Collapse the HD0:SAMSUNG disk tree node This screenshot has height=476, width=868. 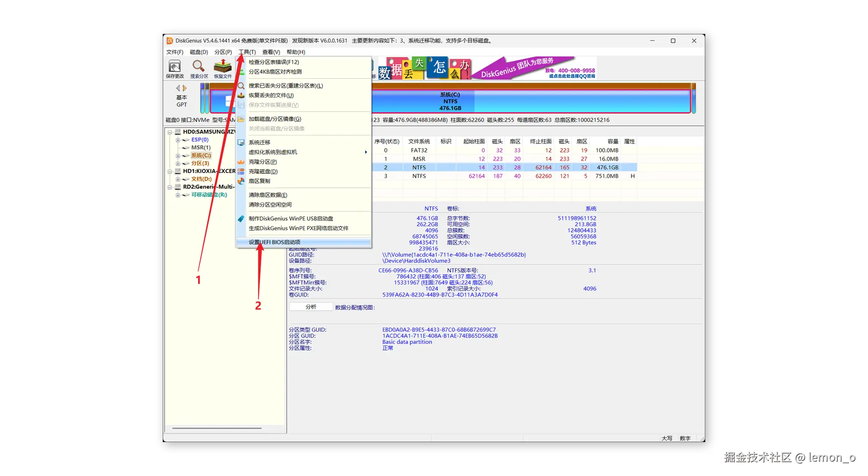click(x=170, y=132)
